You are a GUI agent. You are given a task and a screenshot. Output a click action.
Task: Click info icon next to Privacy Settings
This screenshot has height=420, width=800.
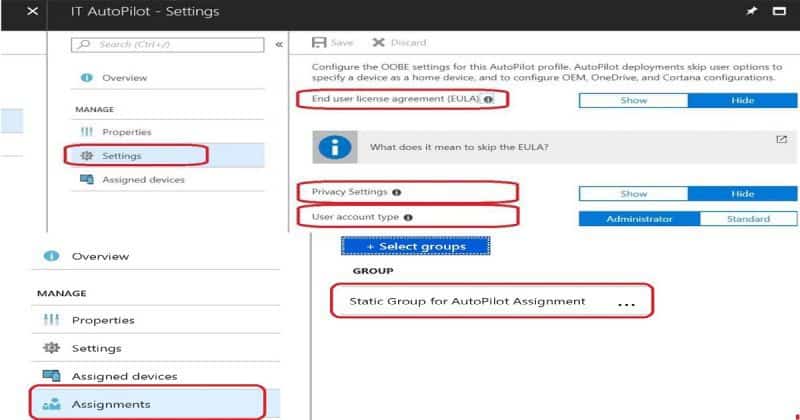[x=396, y=192]
